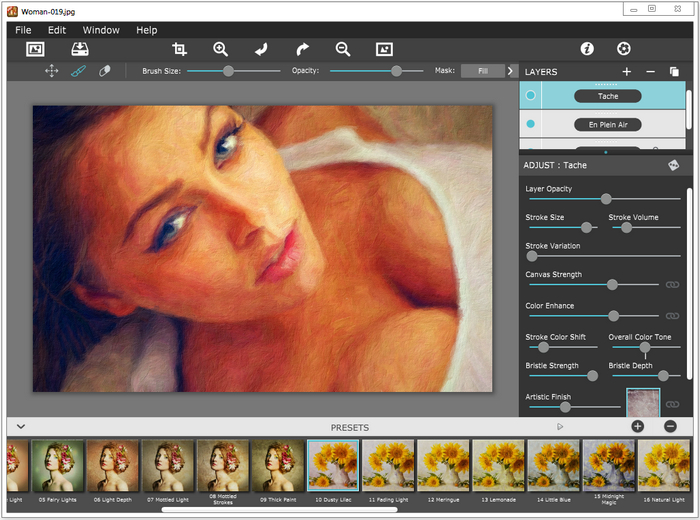Open the info icon

pyautogui.click(x=587, y=49)
